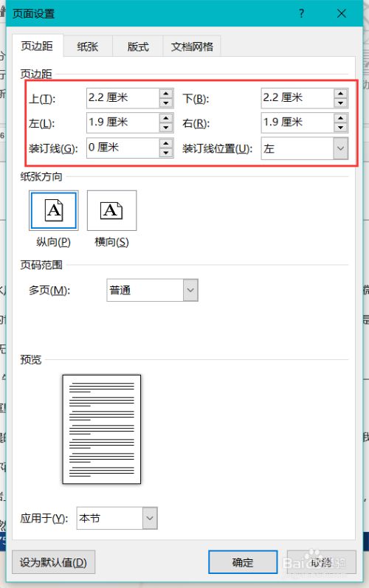Decrease the left margin 左 value
The image size is (369, 588).
166,128
